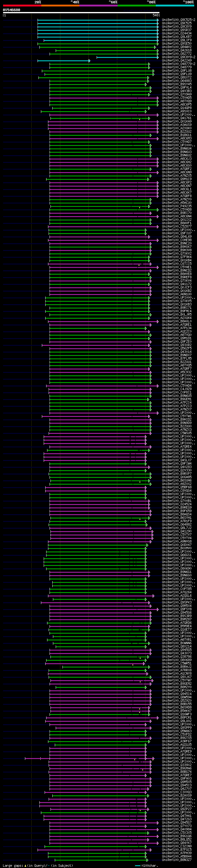Select the UniRef100_A7QRF2 label
The width and height of the screenshot is (197, 868).
[x=177, y=169]
